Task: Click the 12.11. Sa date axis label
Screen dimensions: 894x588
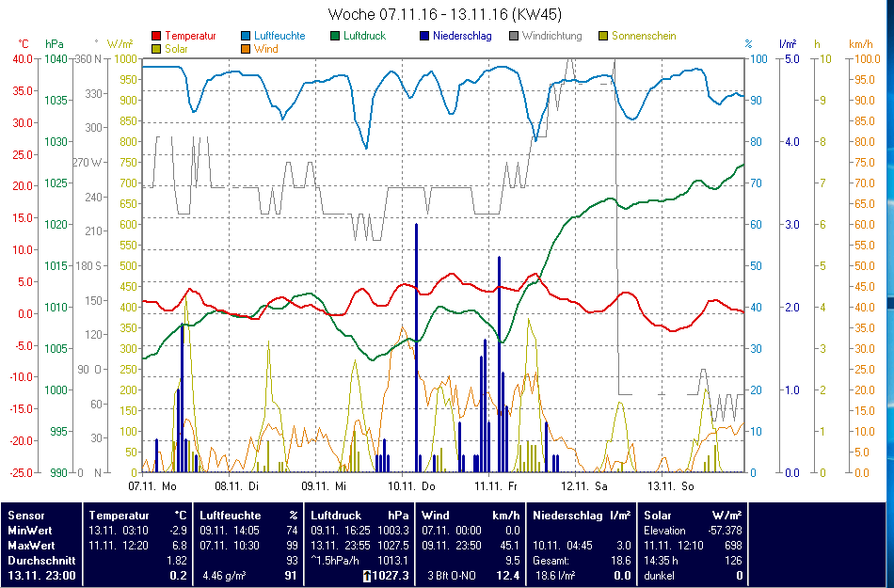Action: tap(585, 486)
